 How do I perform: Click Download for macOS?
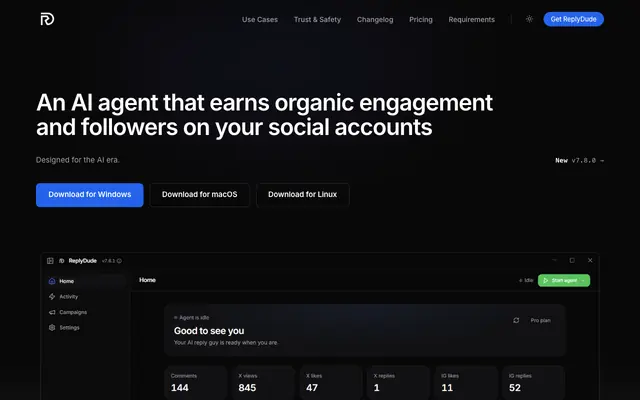point(200,195)
